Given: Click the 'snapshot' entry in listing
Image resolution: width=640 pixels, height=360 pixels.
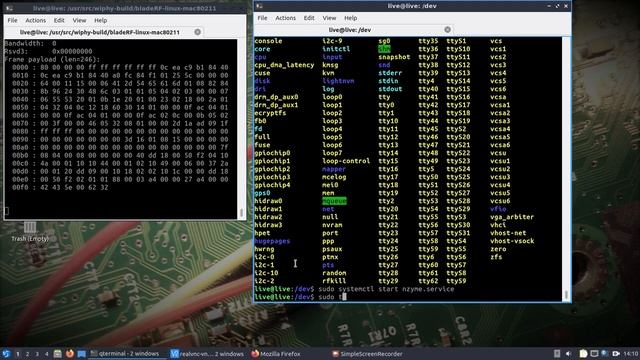Looking at the screenshot, I should click(x=394, y=57).
